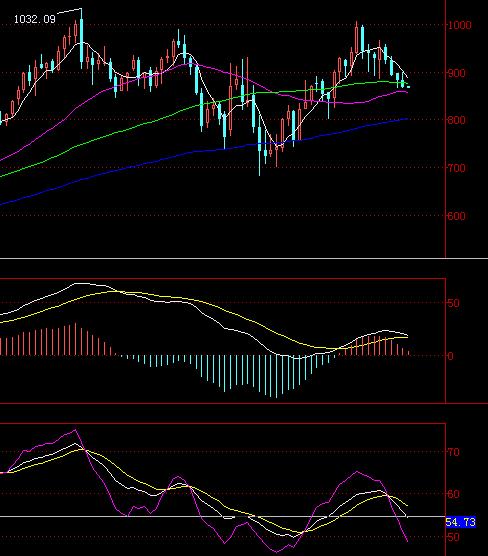Click the right end of the blue long-term moving average
The width and height of the screenshot is (488, 556).
tap(406, 119)
